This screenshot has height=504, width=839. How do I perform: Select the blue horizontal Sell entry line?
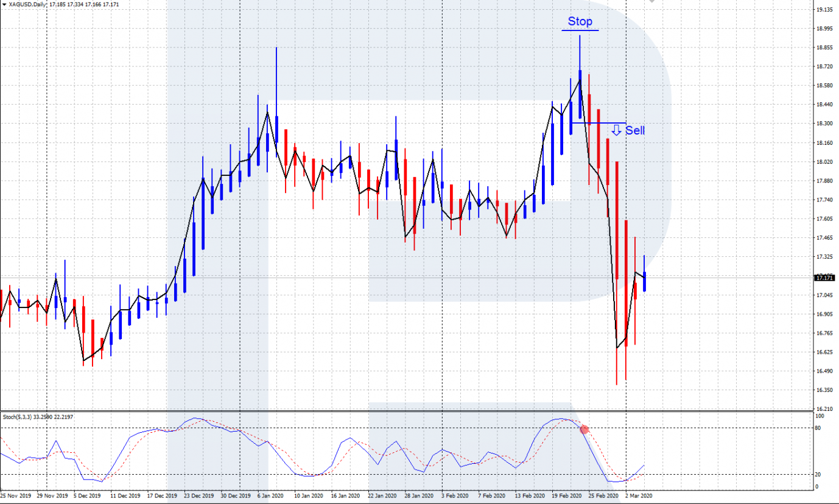pos(599,123)
